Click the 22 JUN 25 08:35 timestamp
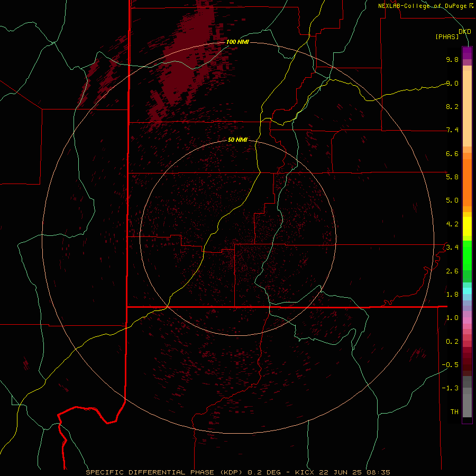This screenshot has width=476, height=476. pyautogui.click(x=354, y=472)
